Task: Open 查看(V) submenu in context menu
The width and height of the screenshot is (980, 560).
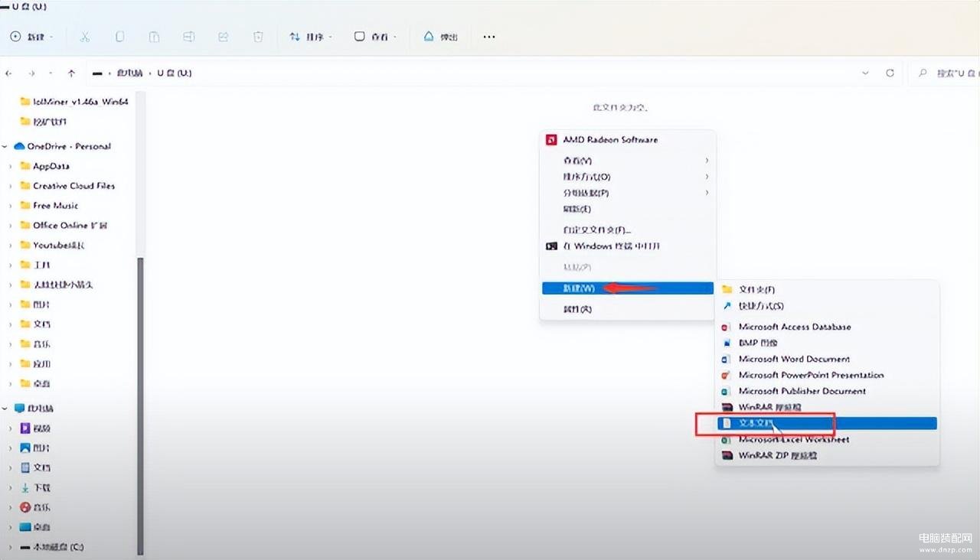Action: click(x=628, y=161)
